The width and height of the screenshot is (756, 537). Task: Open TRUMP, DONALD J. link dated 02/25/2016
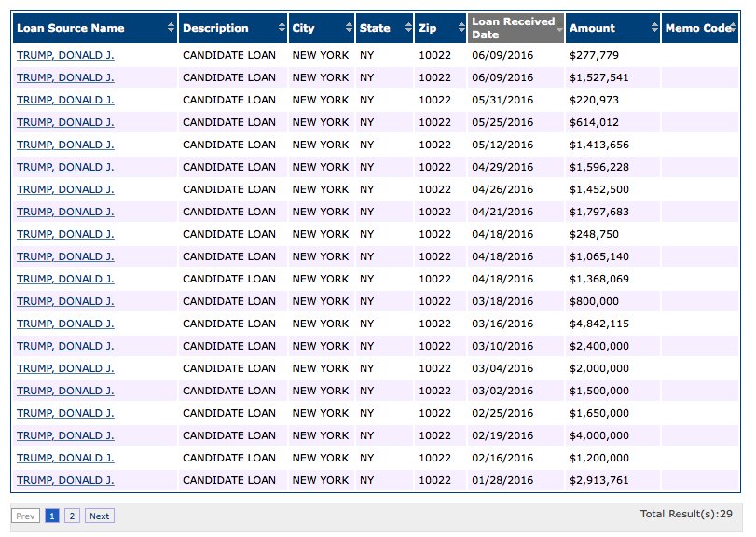pos(65,413)
